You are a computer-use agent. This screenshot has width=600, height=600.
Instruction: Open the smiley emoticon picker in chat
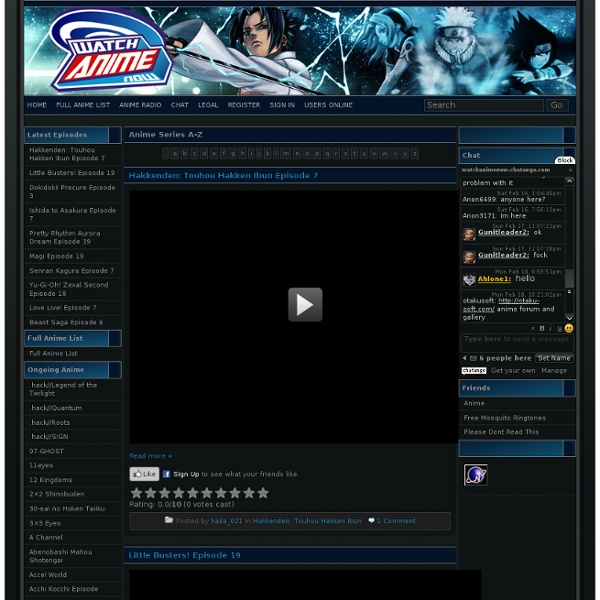569,328
